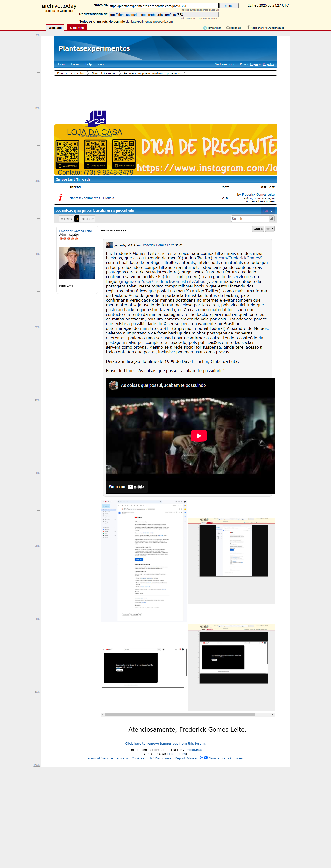Screen dimensions: 331x868
Task: Click the lightbulb report-error icon
Action: coord(248,27)
